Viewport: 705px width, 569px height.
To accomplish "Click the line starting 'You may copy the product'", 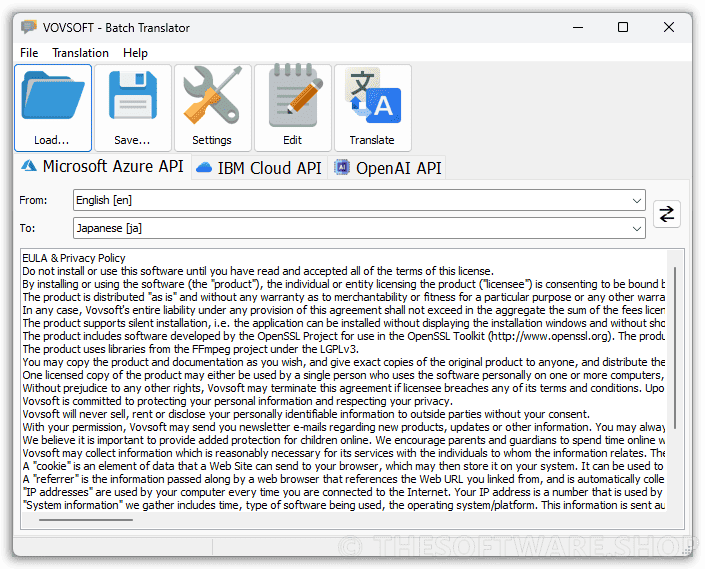I will 344,362.
